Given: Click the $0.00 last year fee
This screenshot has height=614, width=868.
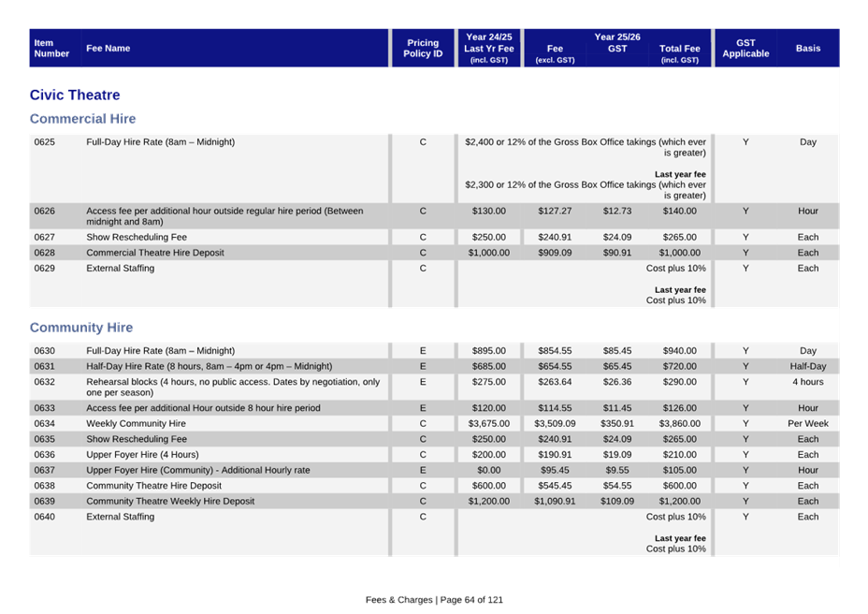Looking at the screenshot, I should 489,470.
